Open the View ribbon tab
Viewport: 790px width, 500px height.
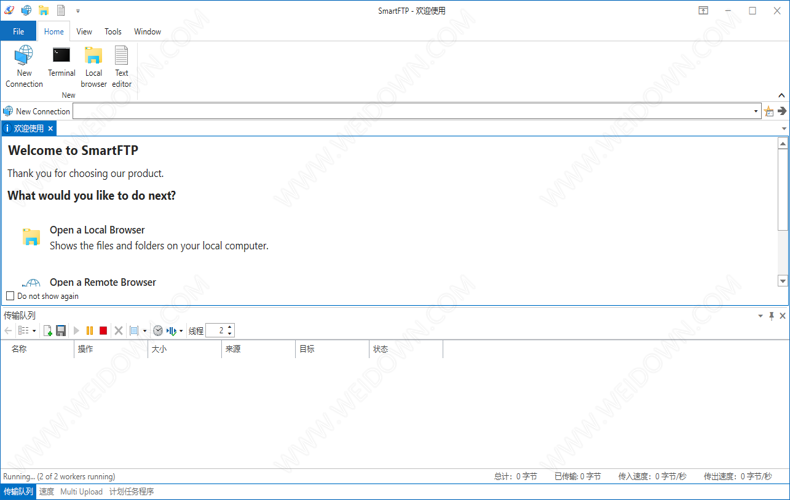click(x=84, y=32)
